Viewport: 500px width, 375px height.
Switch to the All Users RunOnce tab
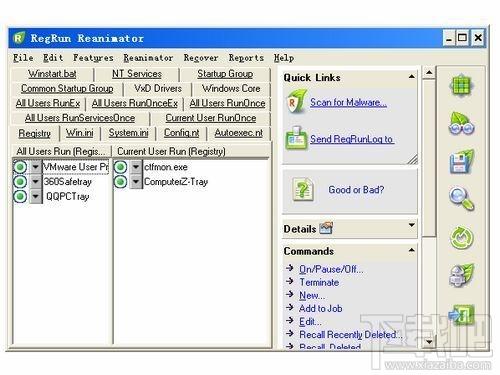(227, 103)
